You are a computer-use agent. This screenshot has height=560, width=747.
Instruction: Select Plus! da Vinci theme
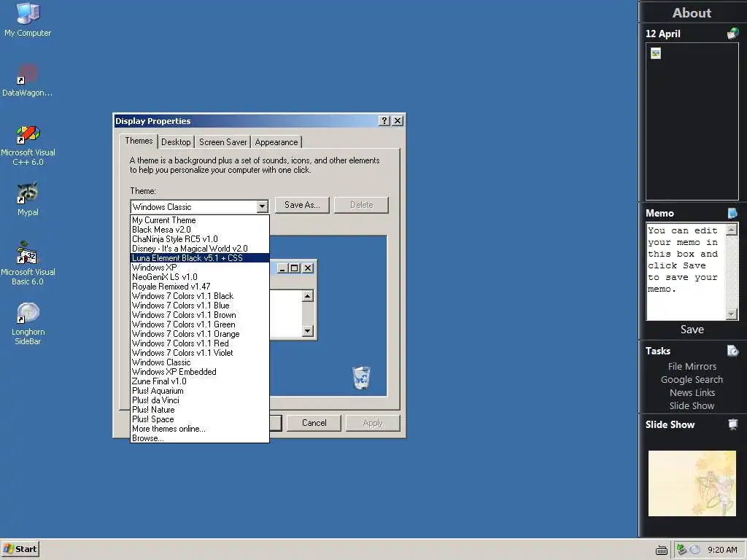[200, 400]
